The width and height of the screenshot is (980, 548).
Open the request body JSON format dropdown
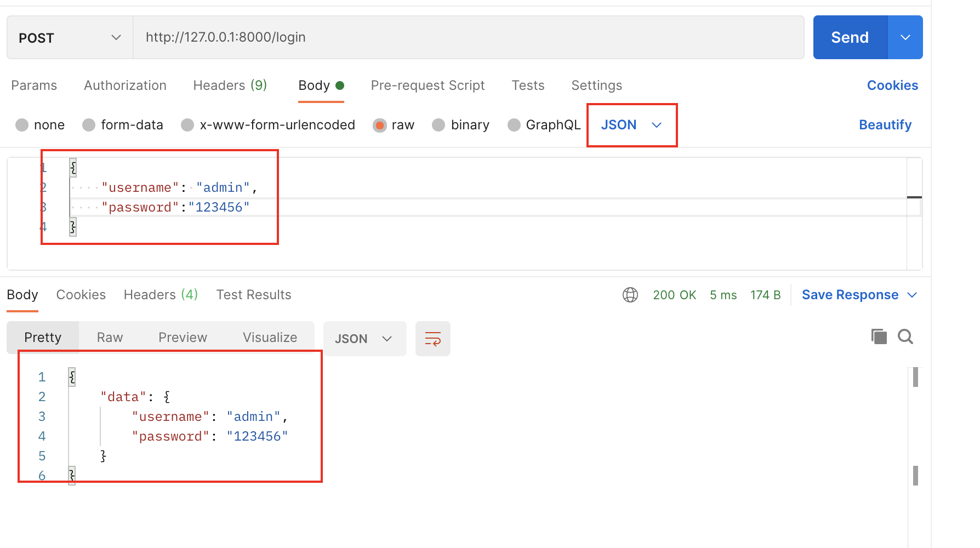(631, 125)
